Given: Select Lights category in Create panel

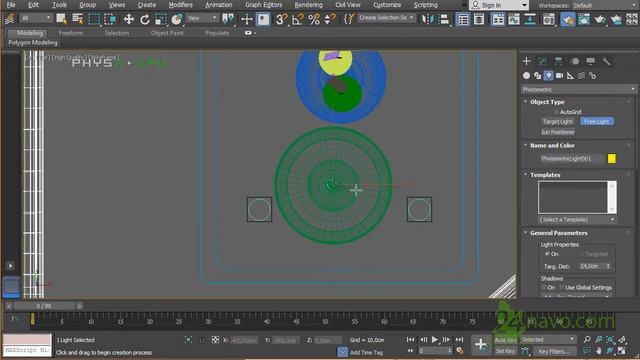Looking at the screenshot, I should coord(549,76).
